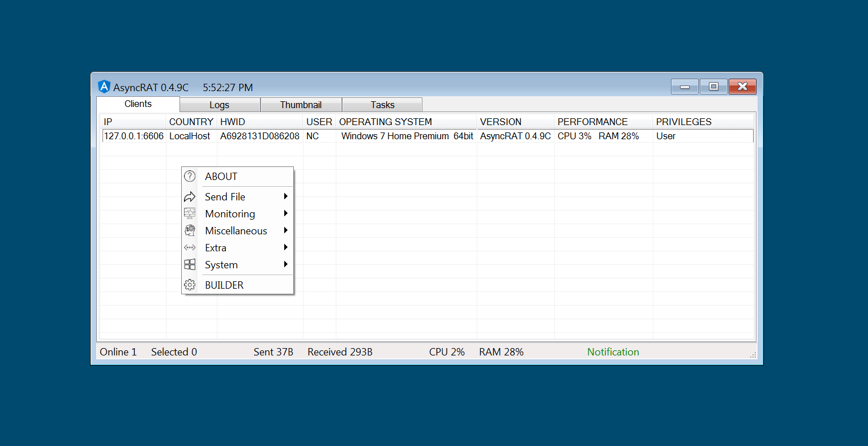Select the Extra connector icon
The width and height of the screenshot is (868, 446).
click(x=190, y=247)
